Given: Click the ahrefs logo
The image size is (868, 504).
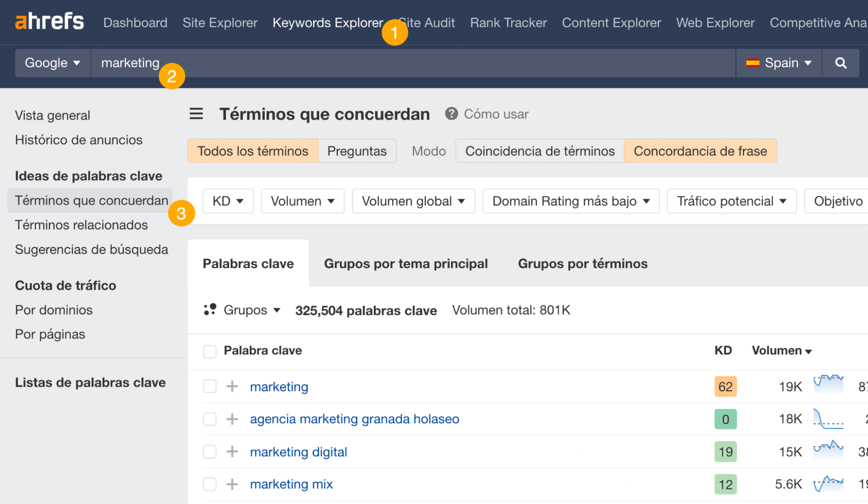Looking at the screenshot, I should tap(49, 21).
